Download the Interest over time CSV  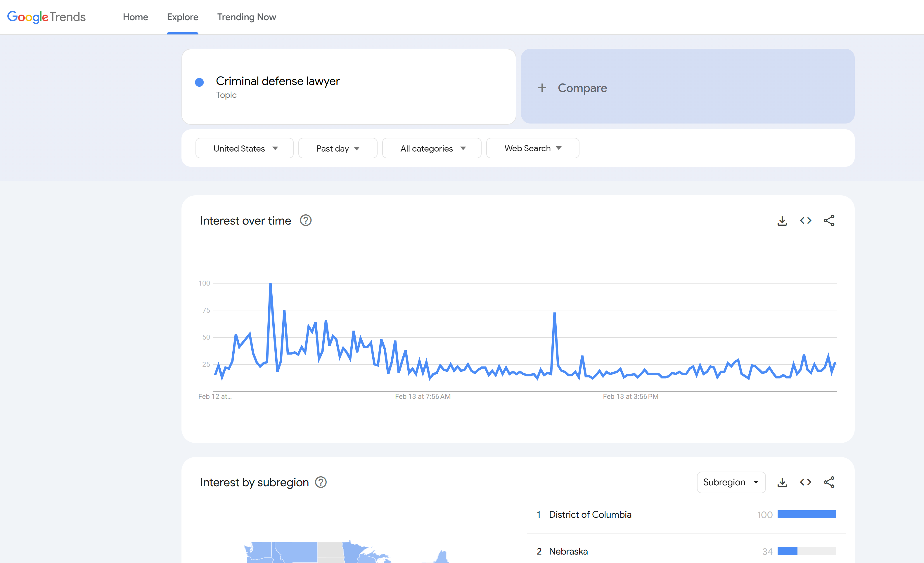782,221
